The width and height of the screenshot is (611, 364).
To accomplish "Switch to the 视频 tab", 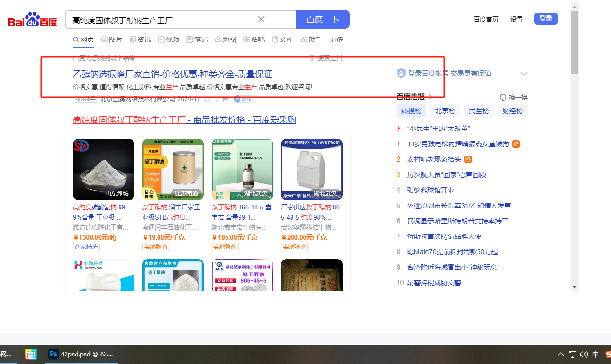I will pos(169,39).
